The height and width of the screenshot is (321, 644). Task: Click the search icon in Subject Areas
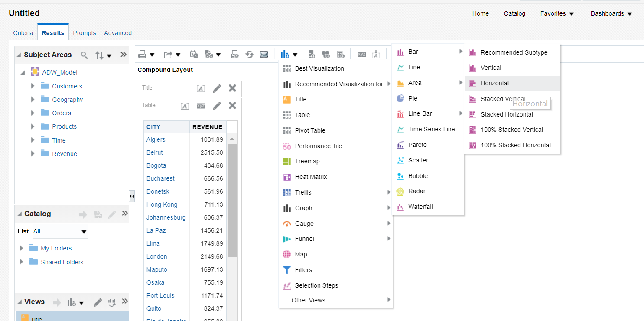85,55
